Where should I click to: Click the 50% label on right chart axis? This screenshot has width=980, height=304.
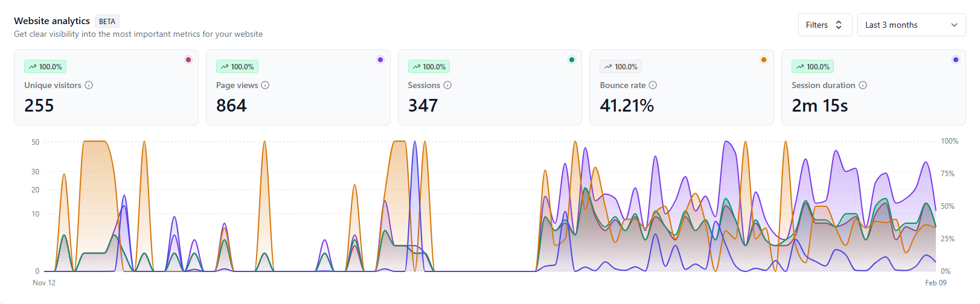[x=948, y=206]
